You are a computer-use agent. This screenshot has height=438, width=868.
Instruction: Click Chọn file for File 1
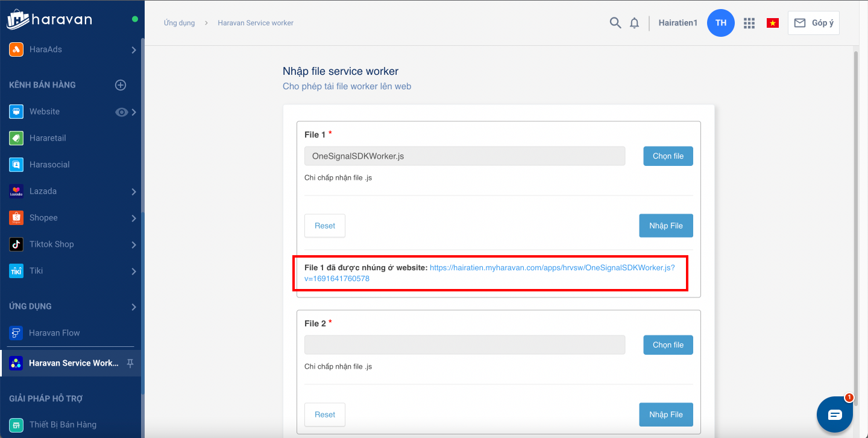pos(668,156)
